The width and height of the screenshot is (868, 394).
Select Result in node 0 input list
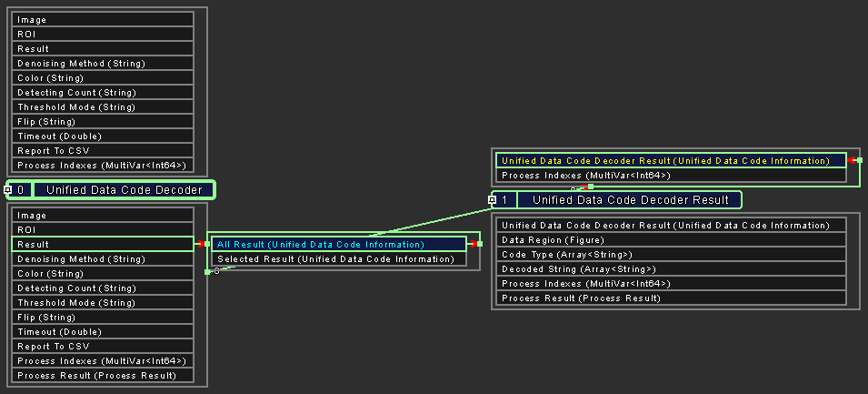coord(103,49)
